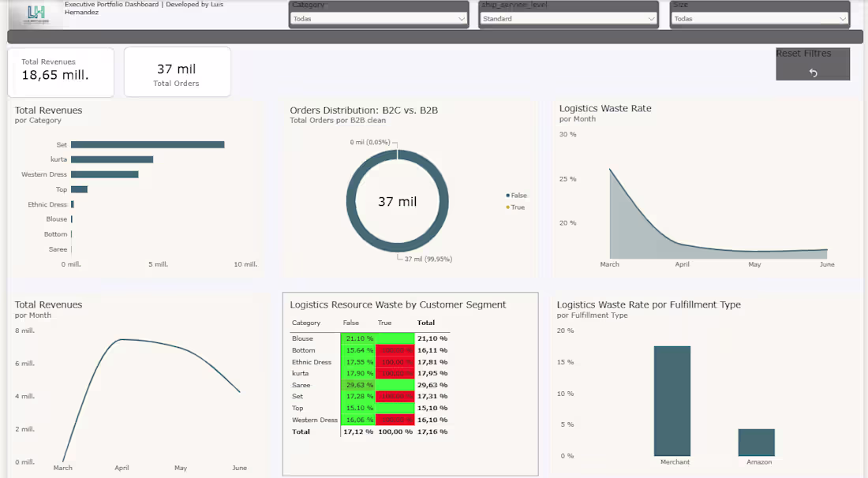Screen dimensions: 868x478
Task: Sort table by Category column header
Action: point(306,323)
